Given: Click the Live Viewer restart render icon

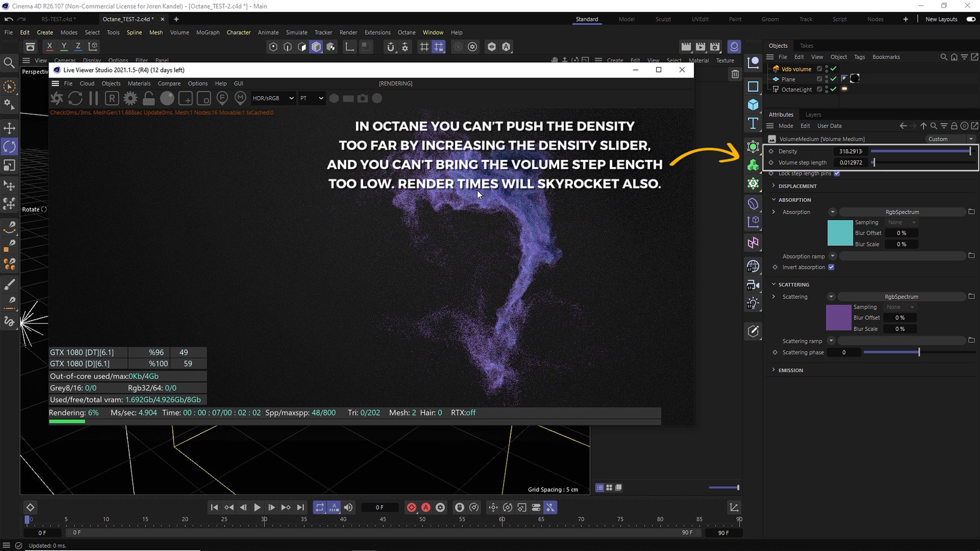Looking at the screenshot, I should point(75,98).
